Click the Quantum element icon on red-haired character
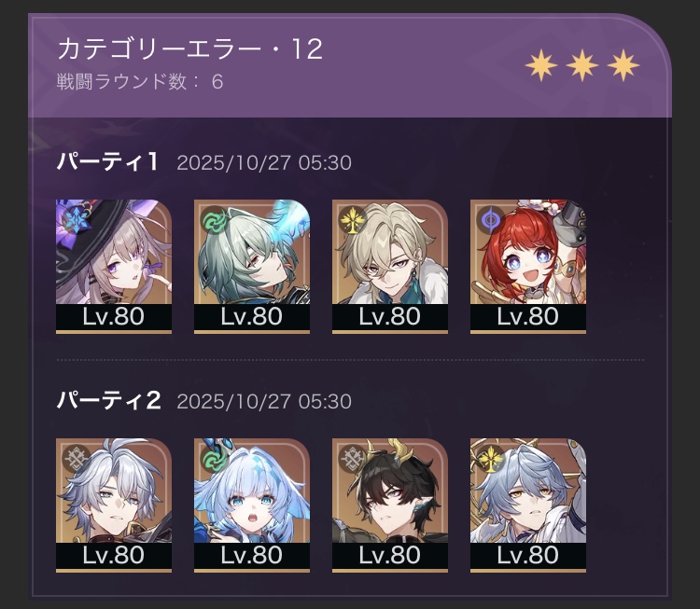Image resolution: width=700 pixels, height=609 pixels. pos(490,219)
